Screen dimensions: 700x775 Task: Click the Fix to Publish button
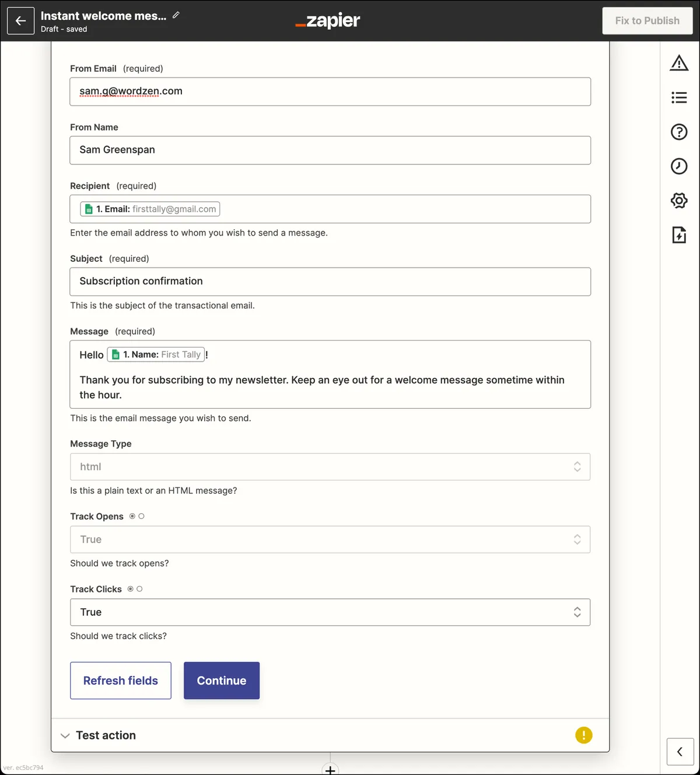(x=647, y=21)
